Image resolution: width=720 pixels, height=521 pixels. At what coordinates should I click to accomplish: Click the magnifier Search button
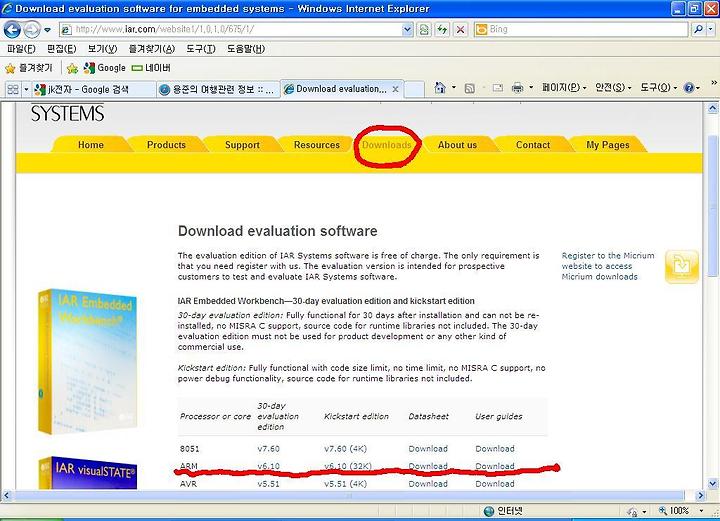click(x=698, y=29)
